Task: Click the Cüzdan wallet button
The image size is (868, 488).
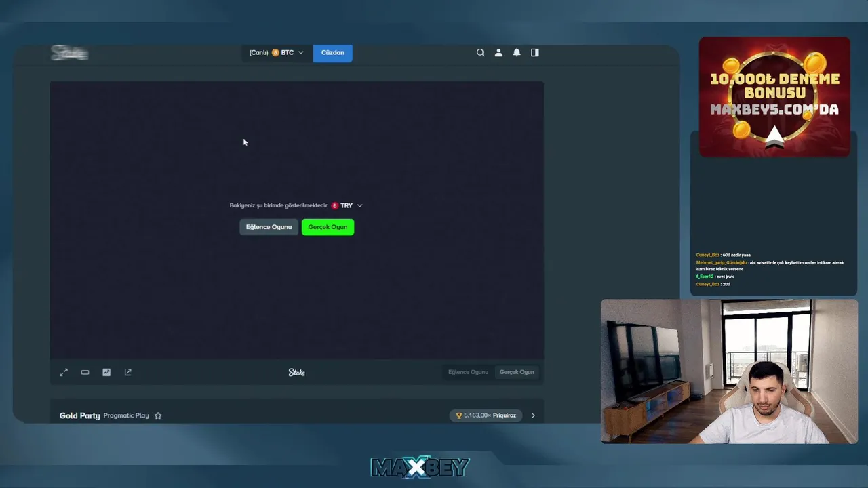Action: point(332,52)
